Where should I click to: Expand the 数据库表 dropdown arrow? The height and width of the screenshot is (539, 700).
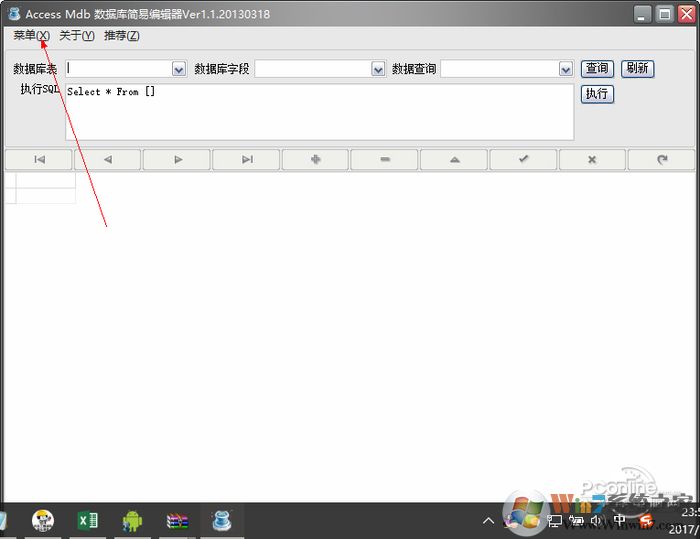179,69
